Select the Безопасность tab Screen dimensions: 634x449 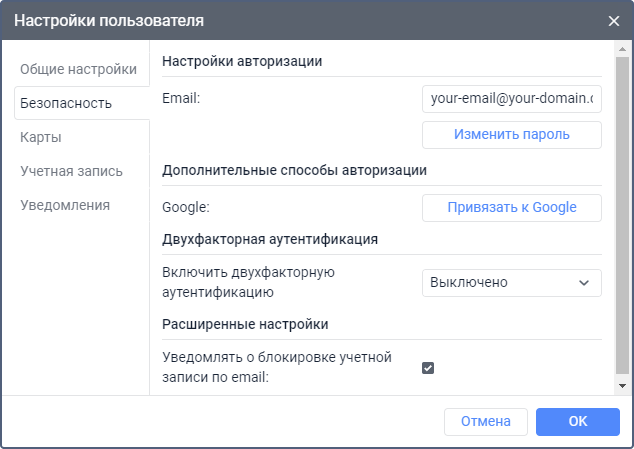[66, 103]
